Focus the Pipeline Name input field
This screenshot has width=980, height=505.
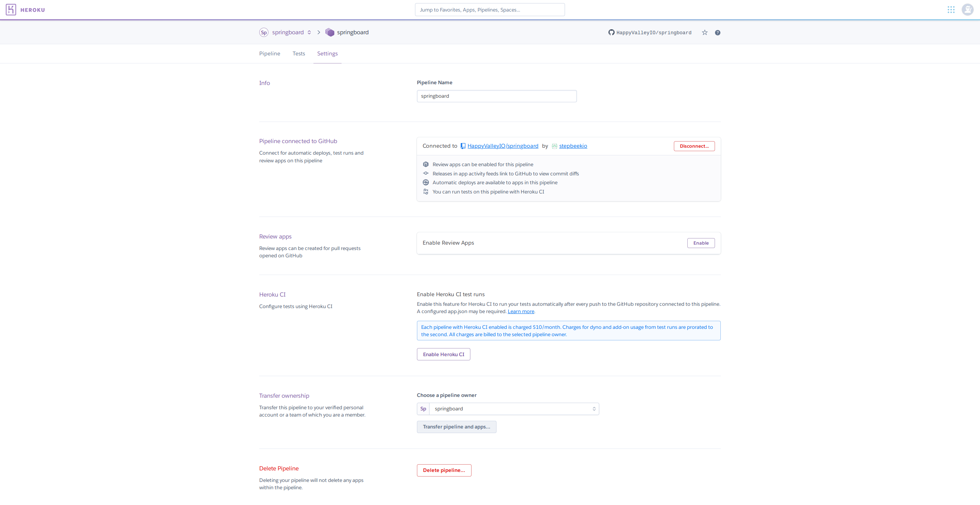[497, 96]
